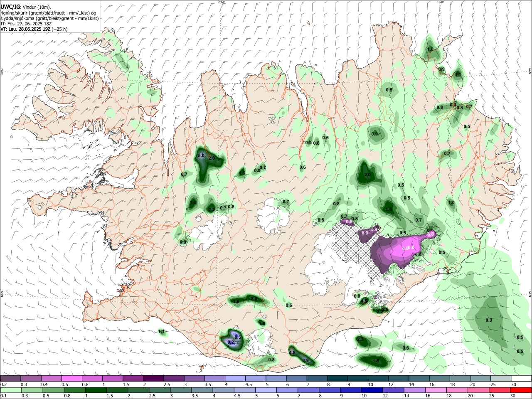Click the bright magenta 0.5–0.8 snow legend swatch
Viewport: 532px width, 399px height.
(x=71, y=379)
